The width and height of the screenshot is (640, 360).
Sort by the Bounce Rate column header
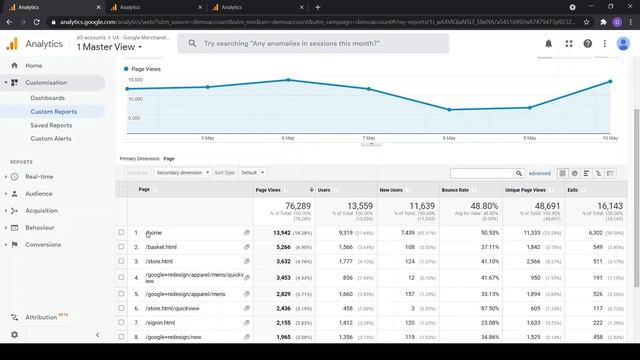click(x=455, y=190)
